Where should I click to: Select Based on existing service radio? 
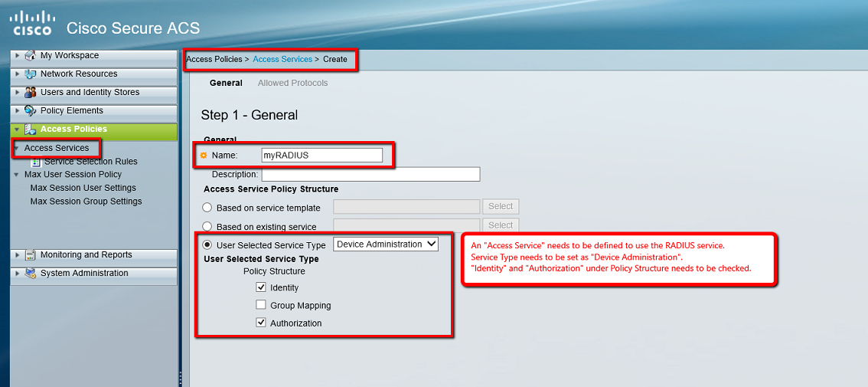(x=207, y=226)
